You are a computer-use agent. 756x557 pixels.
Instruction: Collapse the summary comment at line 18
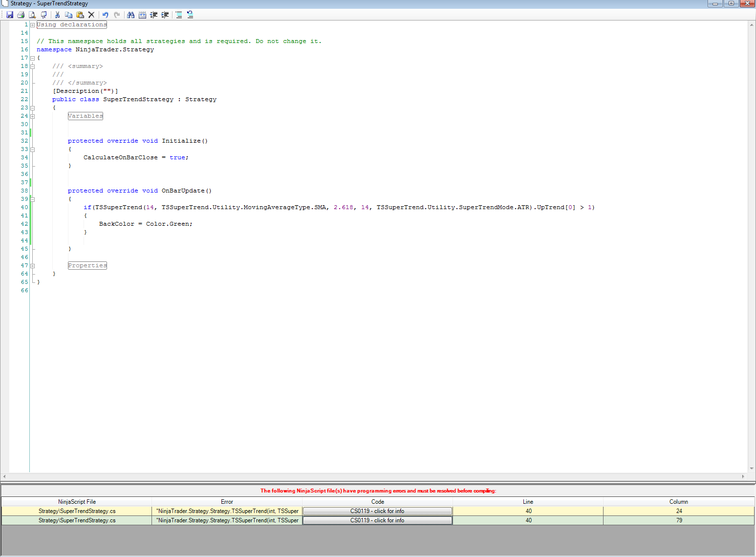click(x=32, y=66)
